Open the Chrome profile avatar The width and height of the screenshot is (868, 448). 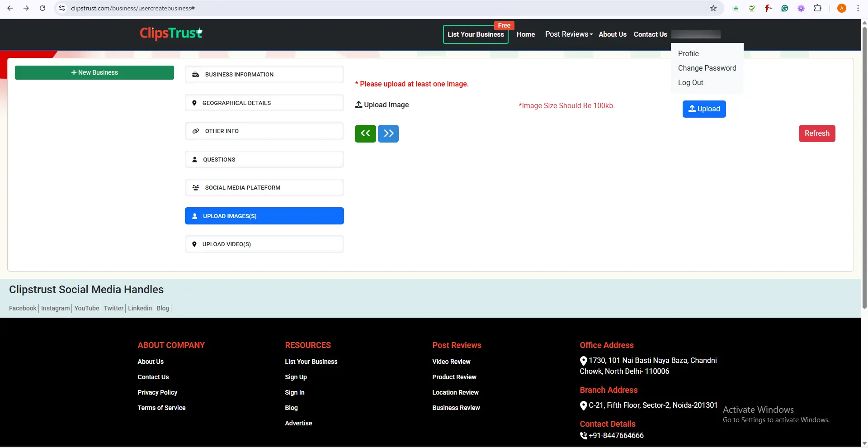[x=842, y=8]
